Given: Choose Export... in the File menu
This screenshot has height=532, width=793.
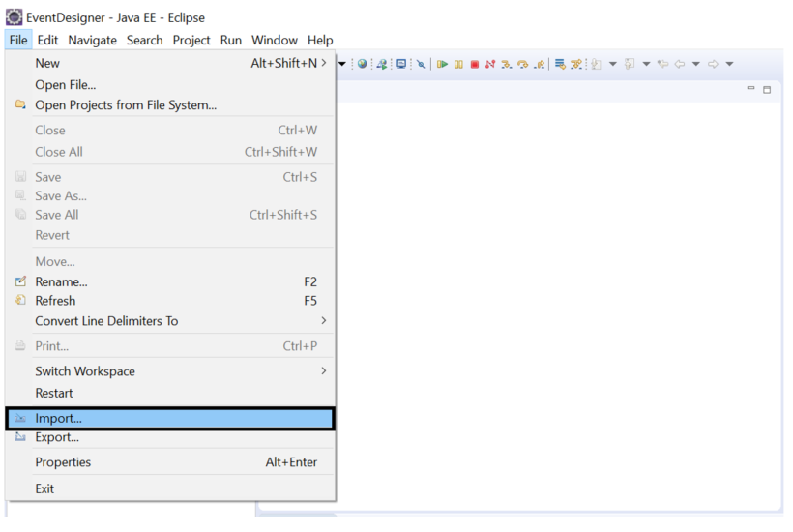Looking at the screenshot, I should point(57,437).
